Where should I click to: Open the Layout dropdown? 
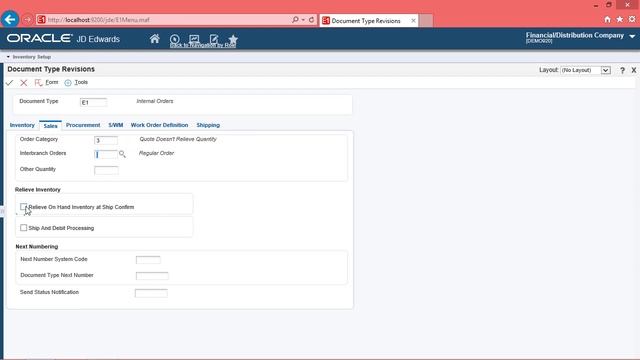tap(606, 70)
